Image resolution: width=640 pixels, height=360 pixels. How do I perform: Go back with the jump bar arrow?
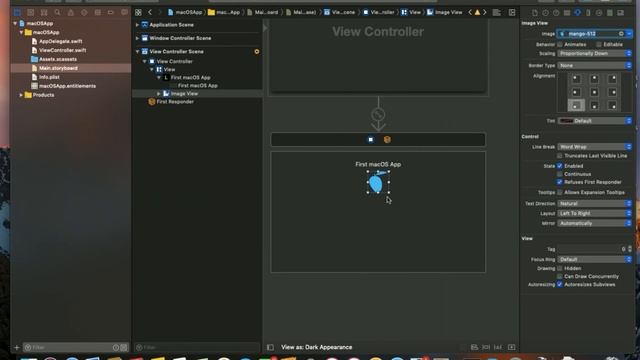click(x=150, y=13)
